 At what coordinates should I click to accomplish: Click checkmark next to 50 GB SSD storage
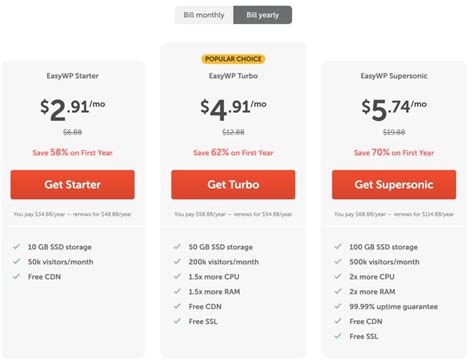pyautogui.click(x=177, y=247)
